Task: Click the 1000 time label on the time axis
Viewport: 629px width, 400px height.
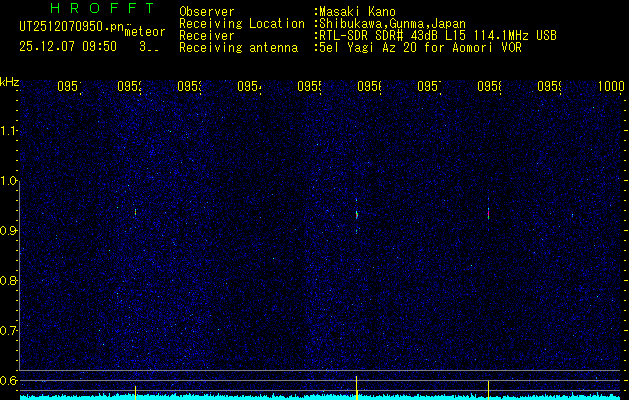Action: tap(611, 86)
